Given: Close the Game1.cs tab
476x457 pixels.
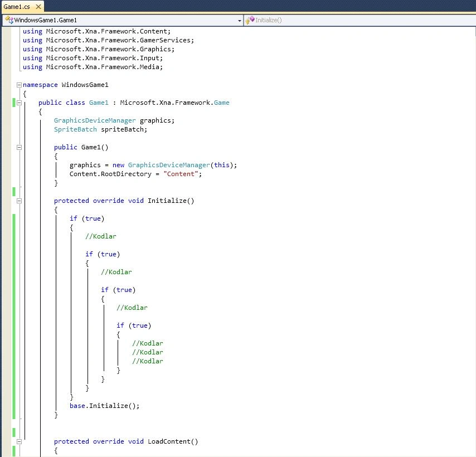Looking at the screenshot, I should (x=38, y=7).
